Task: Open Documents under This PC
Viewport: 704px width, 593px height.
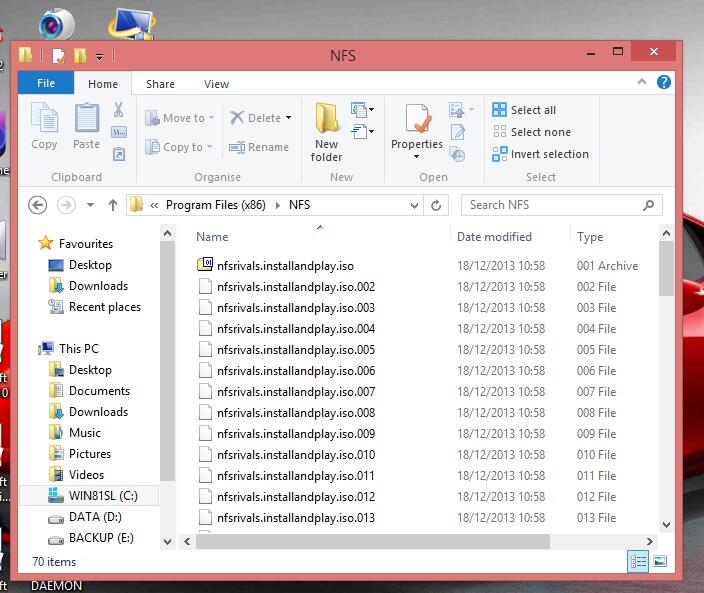Action: 89,391
